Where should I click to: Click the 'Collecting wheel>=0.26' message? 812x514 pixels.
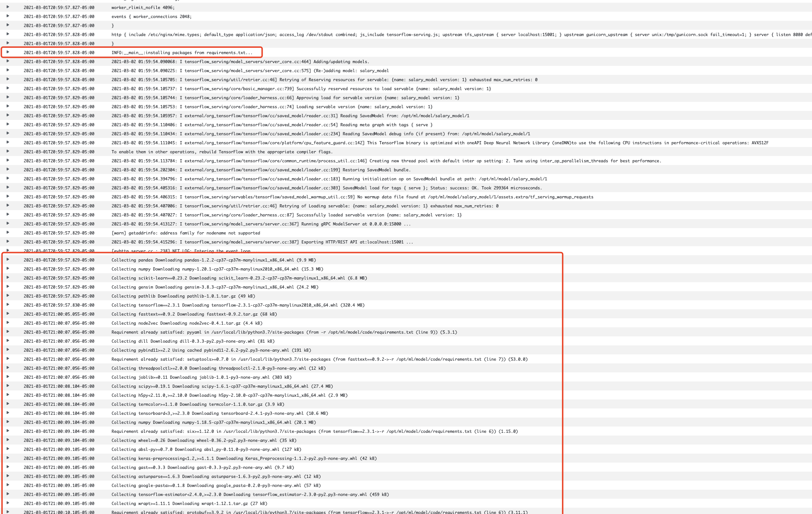coord(204,441)
